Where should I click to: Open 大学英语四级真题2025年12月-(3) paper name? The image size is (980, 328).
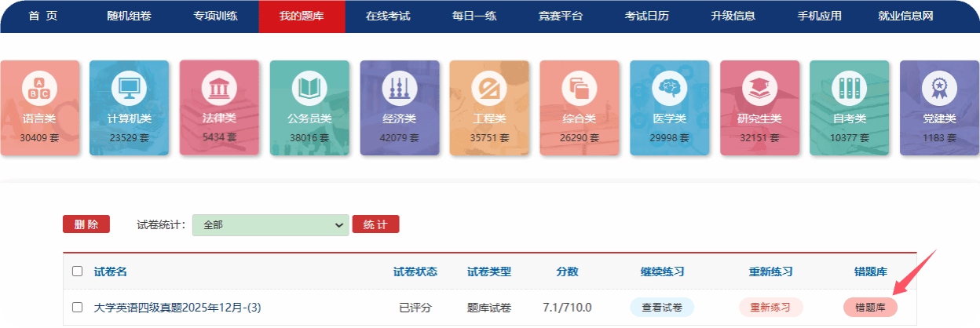point(177,308)
